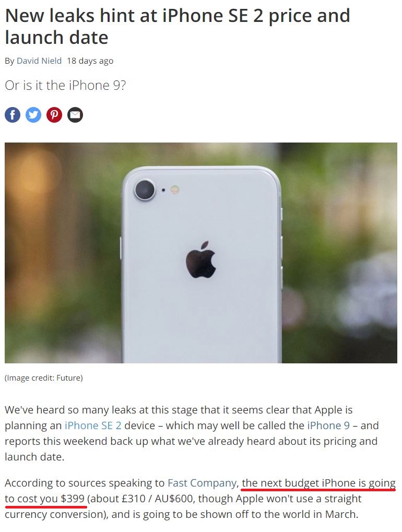The height and width of the screenshot is (532, 402).
Task: Click the '18 days ago' timestamp
Action: [90, 61]
